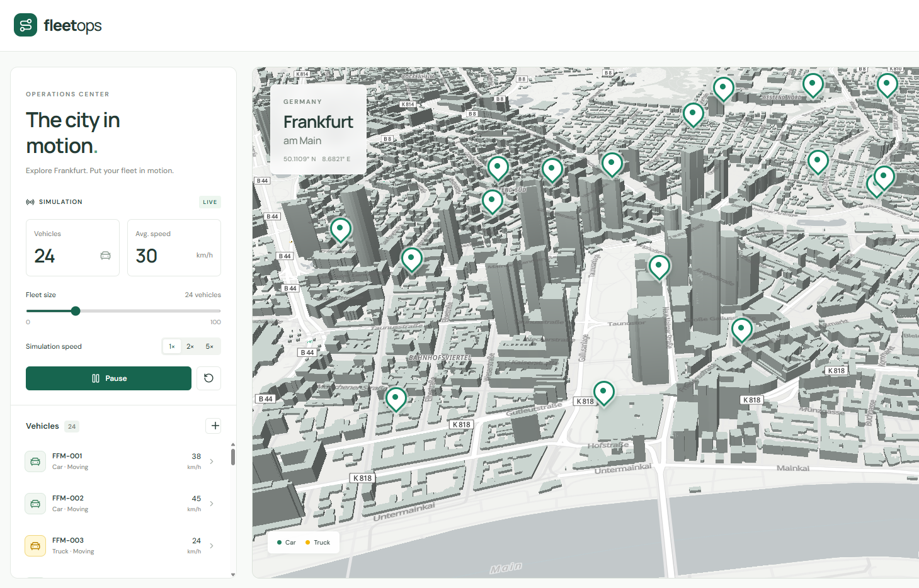
Task: Select the map pin in Bahnhofsviertel
Action: [x=396, y=399]
